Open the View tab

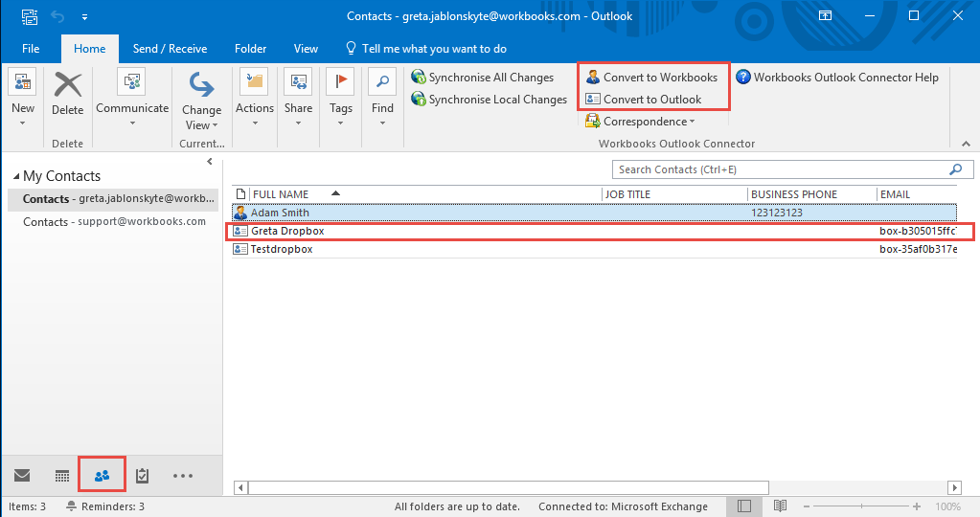click(306, 49)
